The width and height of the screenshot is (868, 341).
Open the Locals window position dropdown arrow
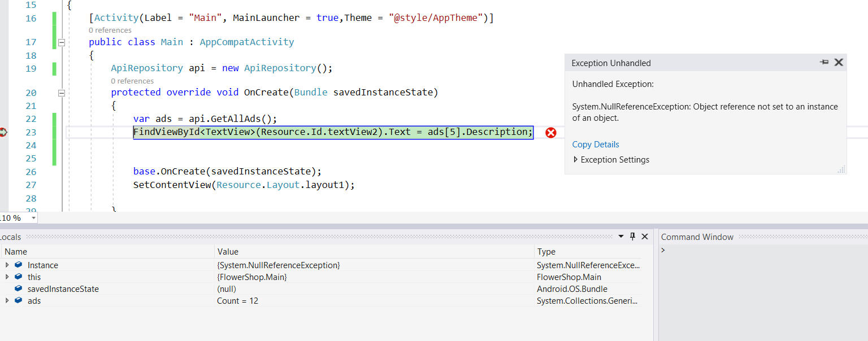621,237
